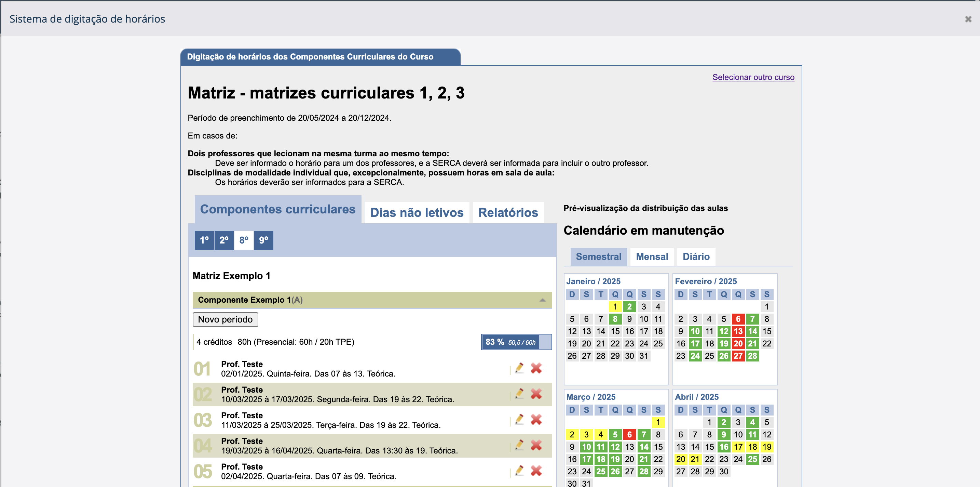Select period 03 row Terça-feira entry
Screen dimensions: 980x487
(372, 420)
